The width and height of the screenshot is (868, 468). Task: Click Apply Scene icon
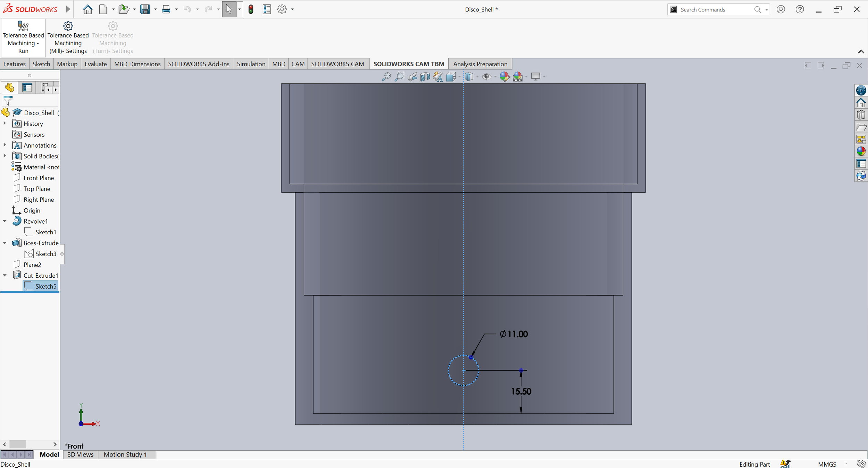point(518,77)
